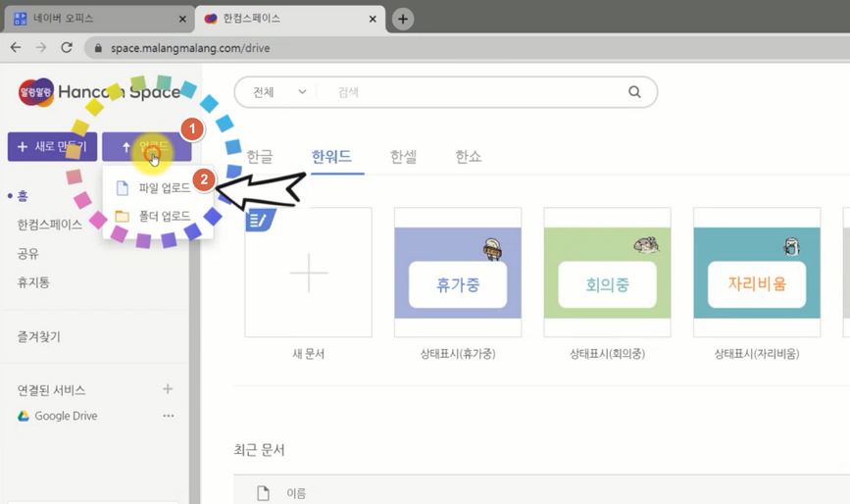Open the 상태표시(휴가중) template thumbnail

click(x=458, y=272)
